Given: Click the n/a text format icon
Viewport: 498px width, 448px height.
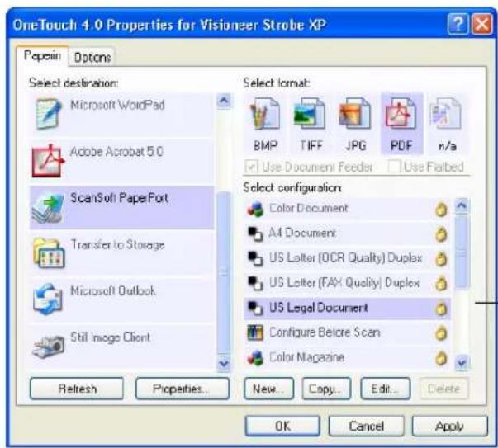Looking at the screenshot, I should (446, 114).
